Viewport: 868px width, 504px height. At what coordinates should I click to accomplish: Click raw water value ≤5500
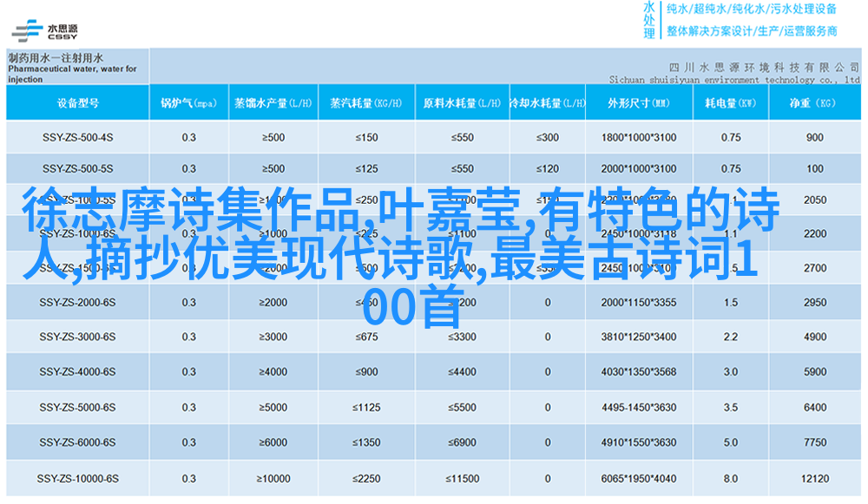click(463, 408)
